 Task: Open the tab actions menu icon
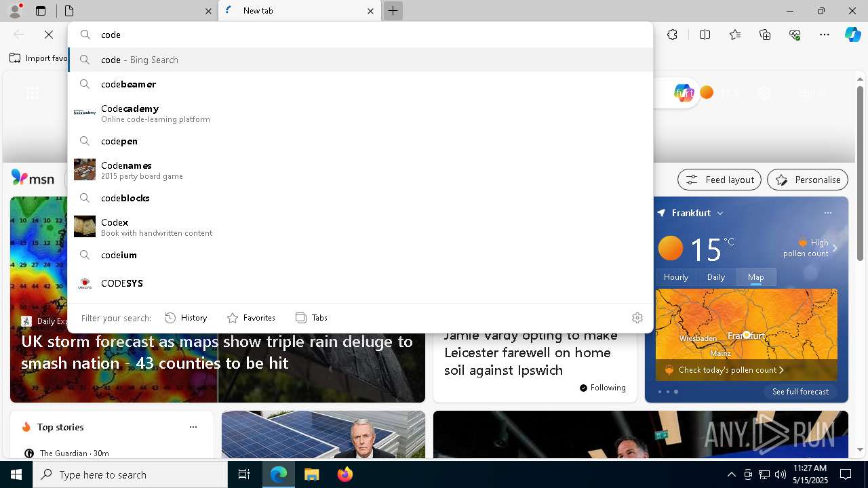click(41, 11)
